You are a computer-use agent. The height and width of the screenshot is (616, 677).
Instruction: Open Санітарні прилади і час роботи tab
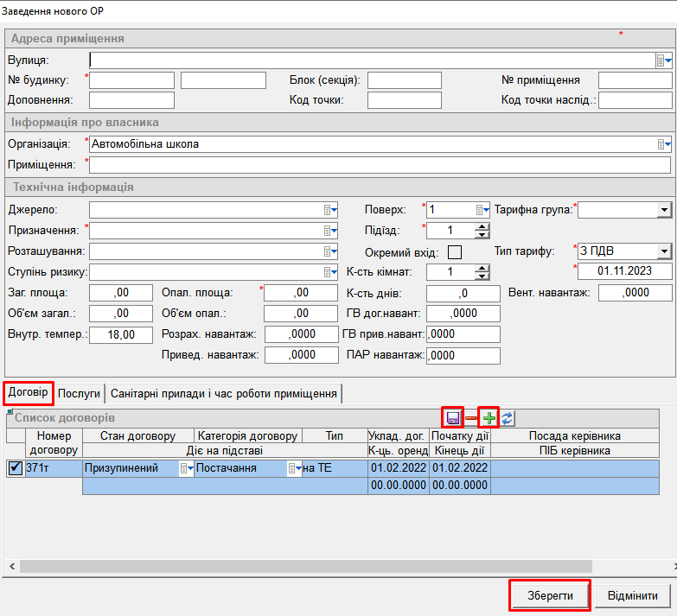tap(223, 393)
